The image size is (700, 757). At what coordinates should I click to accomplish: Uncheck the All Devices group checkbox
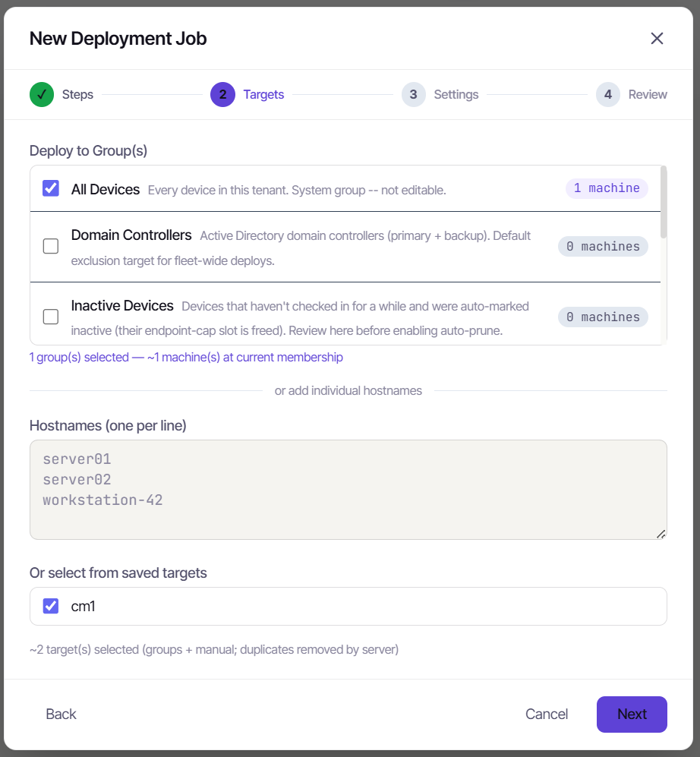(51, 188)
